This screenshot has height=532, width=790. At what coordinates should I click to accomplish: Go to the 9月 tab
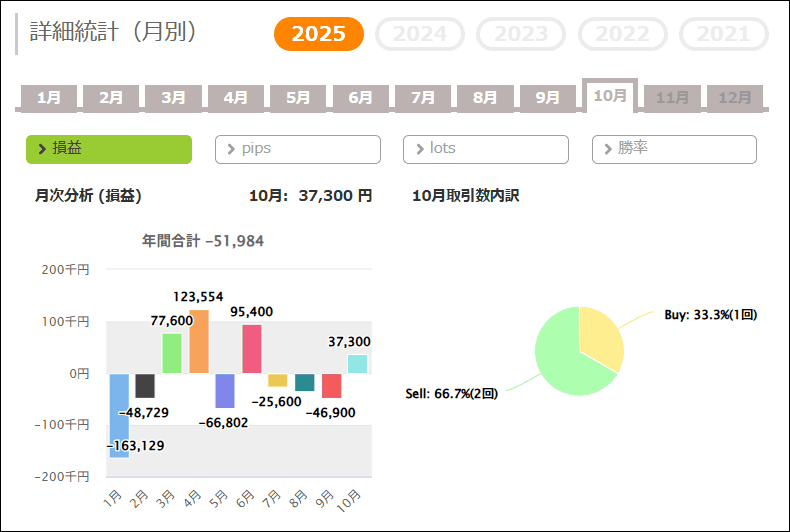(548, 97)
